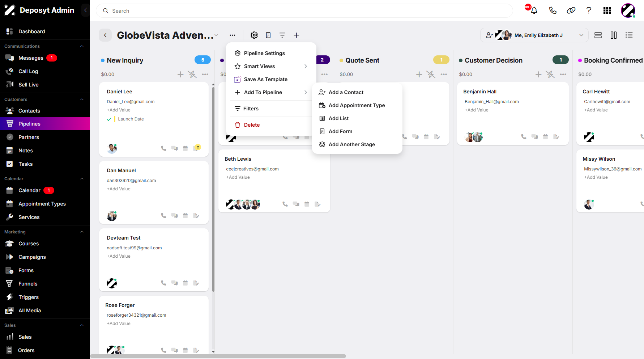Image resolution: width=644 pixels, height=359 pixels.
Task: Open the link icon in top bar
Action: click(571, 10)
